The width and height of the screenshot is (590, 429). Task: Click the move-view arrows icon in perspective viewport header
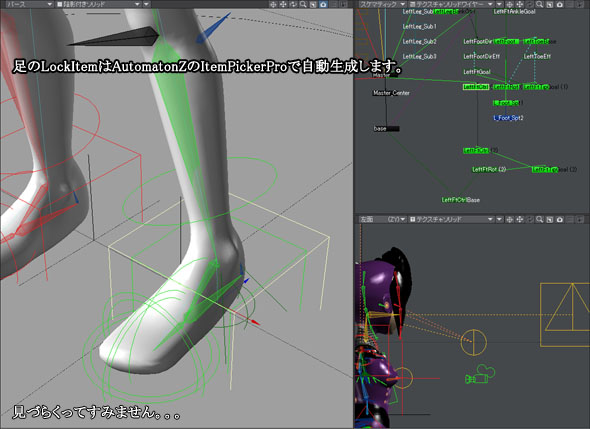click(x=283, y=4)
